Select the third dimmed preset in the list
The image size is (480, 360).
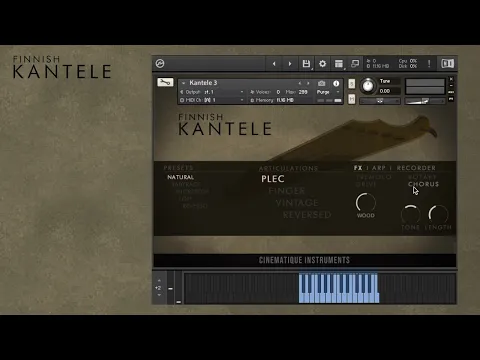click(x=185, y=199)
